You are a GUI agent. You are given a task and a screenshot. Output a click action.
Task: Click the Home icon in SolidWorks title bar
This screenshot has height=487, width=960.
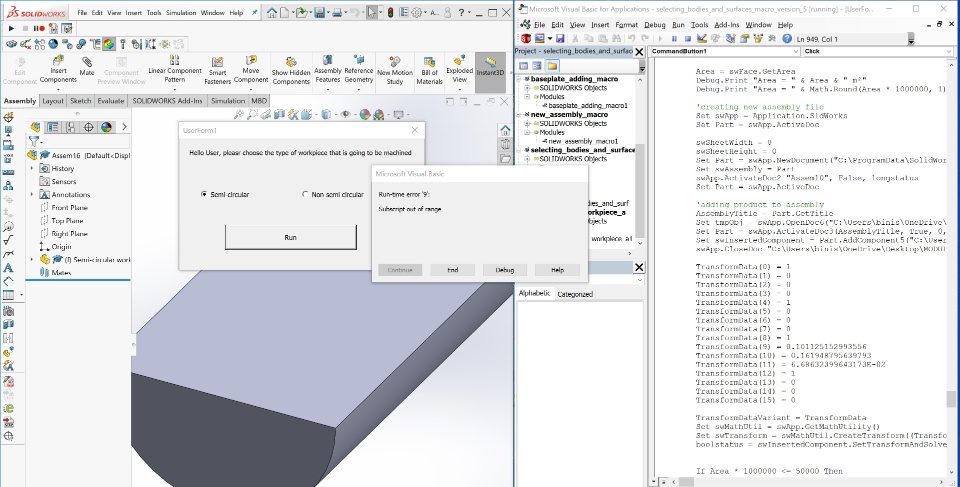pyautogui.click(x=272, y=12)
